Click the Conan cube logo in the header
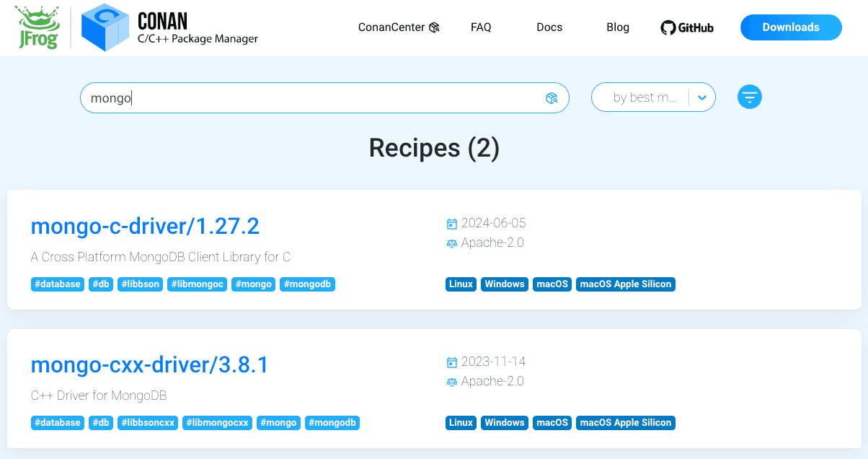 [x=104, y=27]
